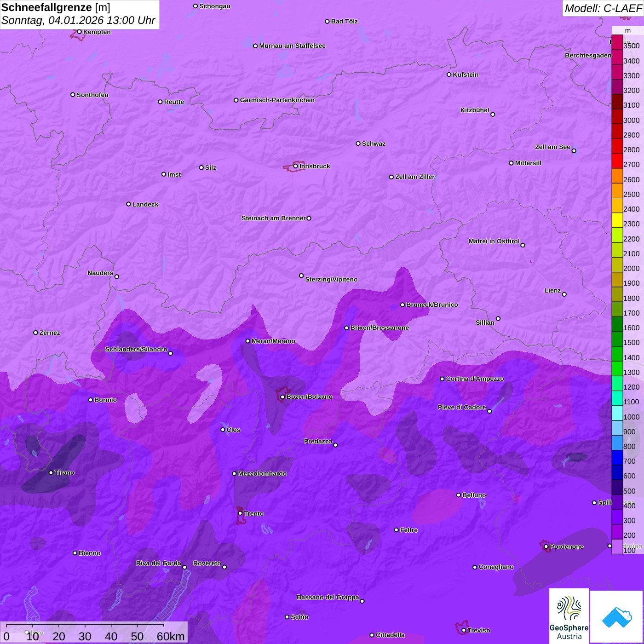This screenshot has width=644, height=644.
Task: Click the Tirano location dot
Action: [51, 472]
